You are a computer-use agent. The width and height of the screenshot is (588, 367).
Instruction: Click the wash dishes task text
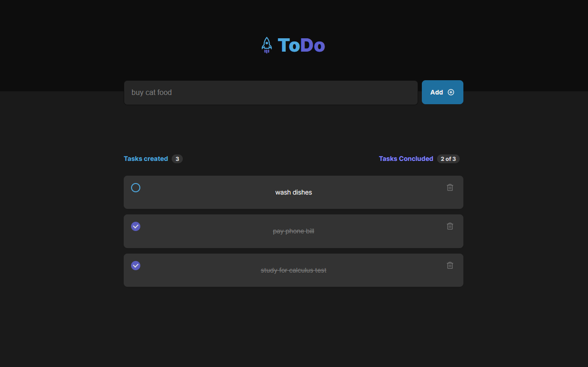tap(294, 192)
